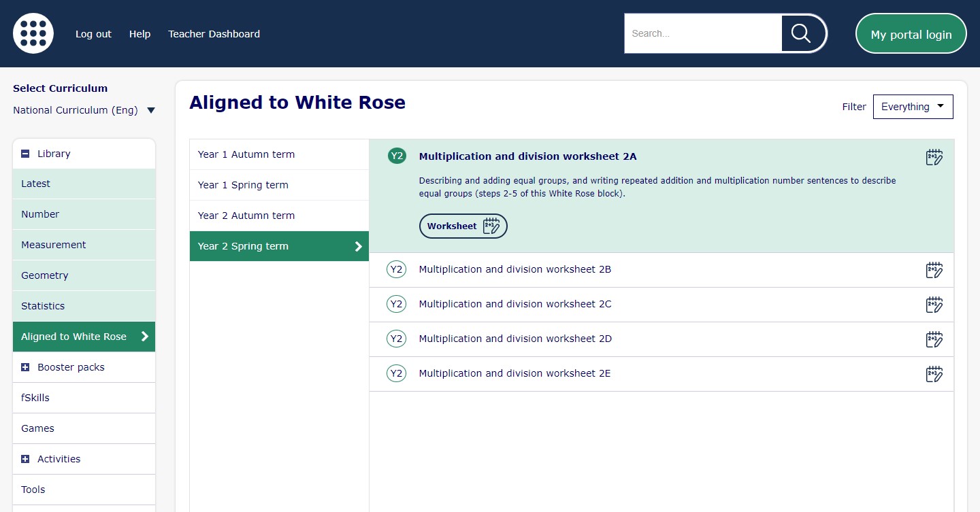The height and width of the screenshot is (512, 980).
Task: Click chevron on Aligned to White Rose
Action: (144, 337)
